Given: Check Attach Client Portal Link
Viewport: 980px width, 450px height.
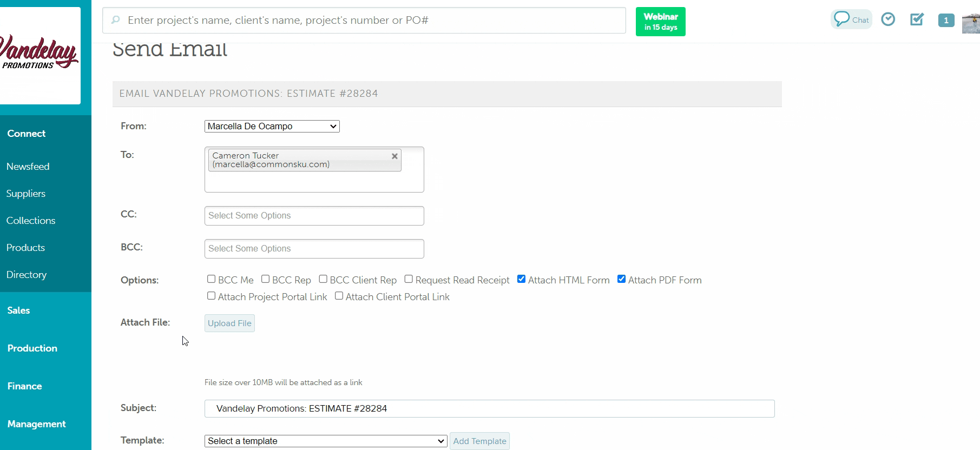Looking at the screenshot, I should point(339,296).
